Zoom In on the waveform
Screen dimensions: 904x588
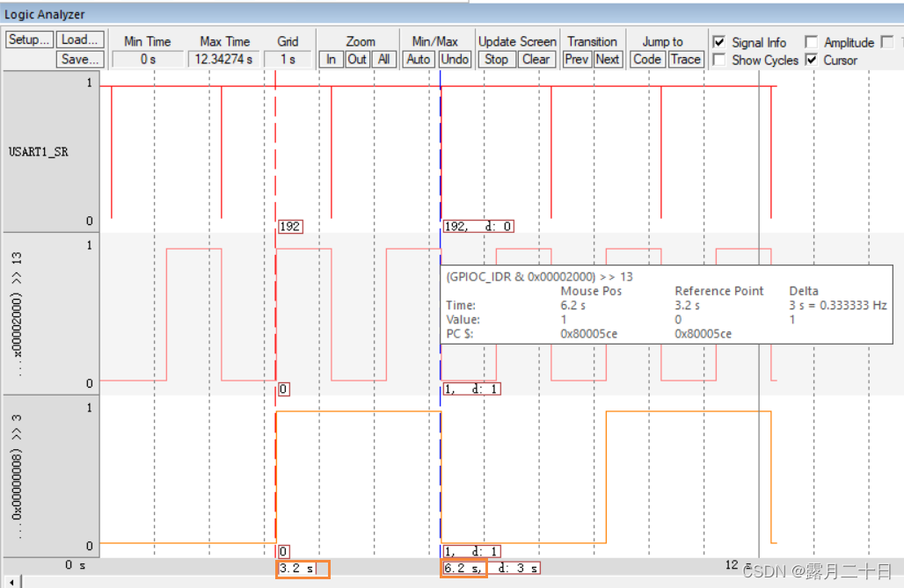coord(331,60)
